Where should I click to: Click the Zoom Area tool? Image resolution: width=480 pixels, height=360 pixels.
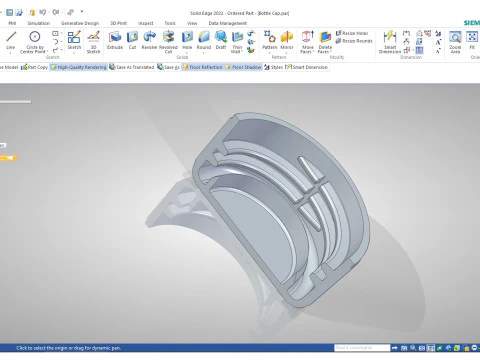coord(455,42)
